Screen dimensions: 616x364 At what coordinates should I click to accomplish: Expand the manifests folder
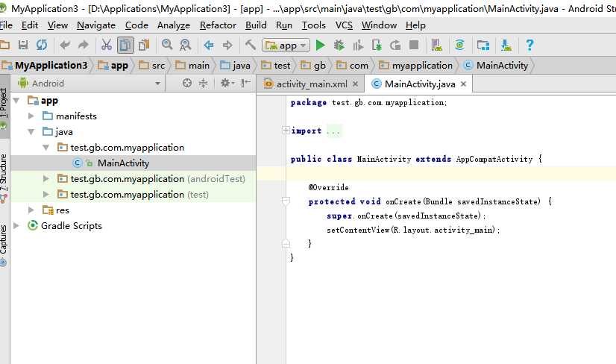31,116
